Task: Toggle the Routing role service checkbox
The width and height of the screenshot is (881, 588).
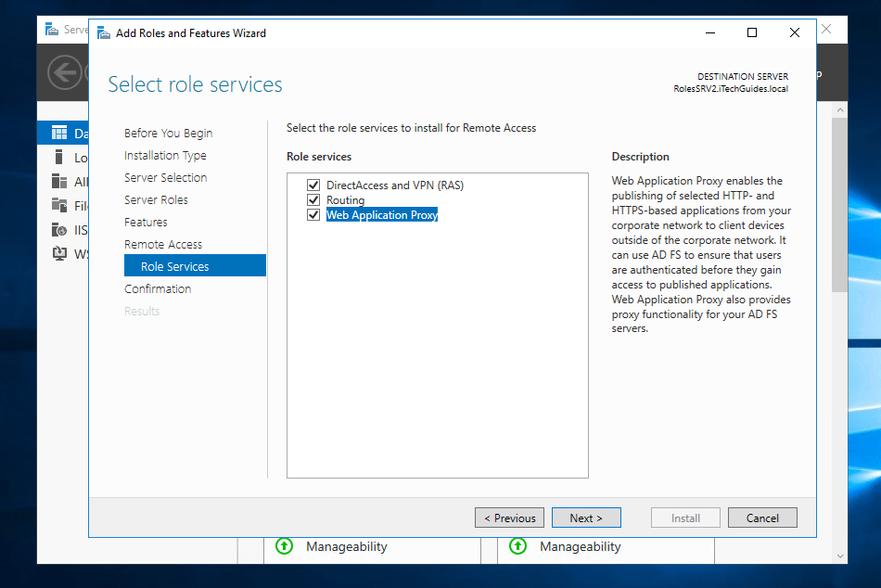Action: 313,200
